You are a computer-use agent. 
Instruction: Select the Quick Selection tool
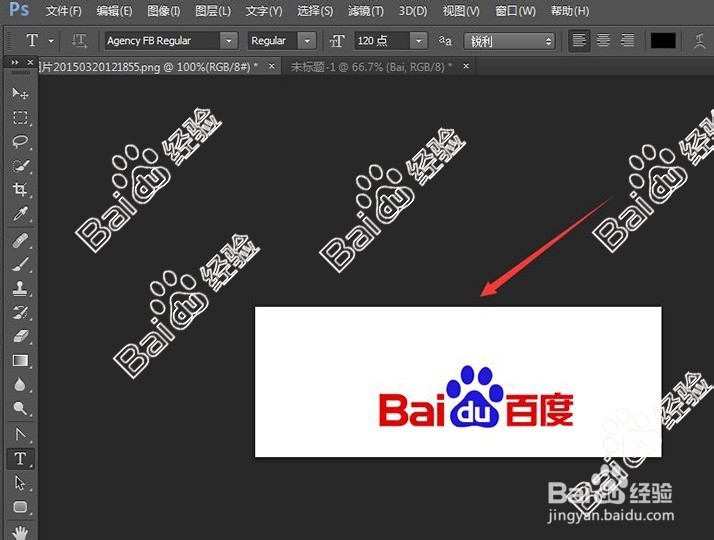pyautogui.click(x=20, y=166)
